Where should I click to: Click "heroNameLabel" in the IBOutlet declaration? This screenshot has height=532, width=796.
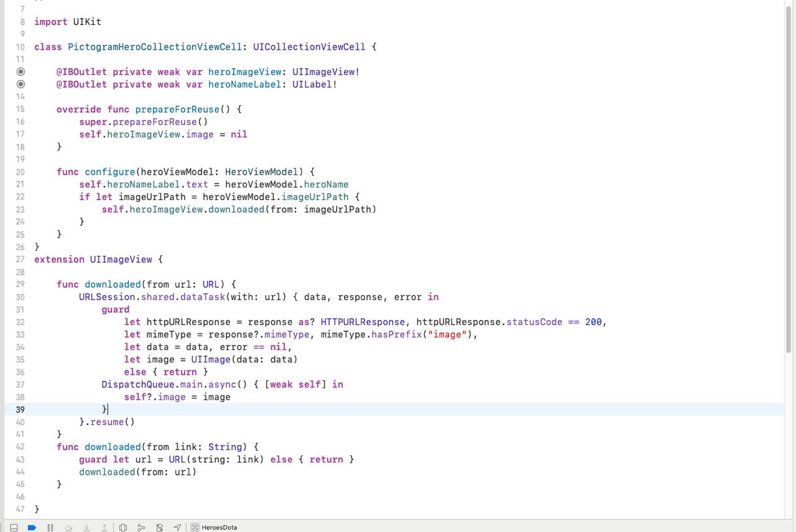[244, 84]
